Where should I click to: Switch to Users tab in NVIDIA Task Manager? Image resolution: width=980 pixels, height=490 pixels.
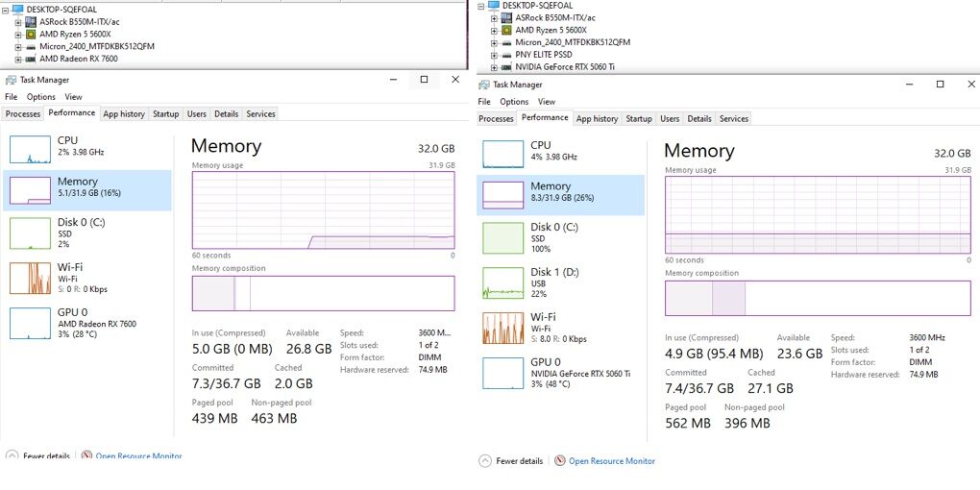point(670,119)
